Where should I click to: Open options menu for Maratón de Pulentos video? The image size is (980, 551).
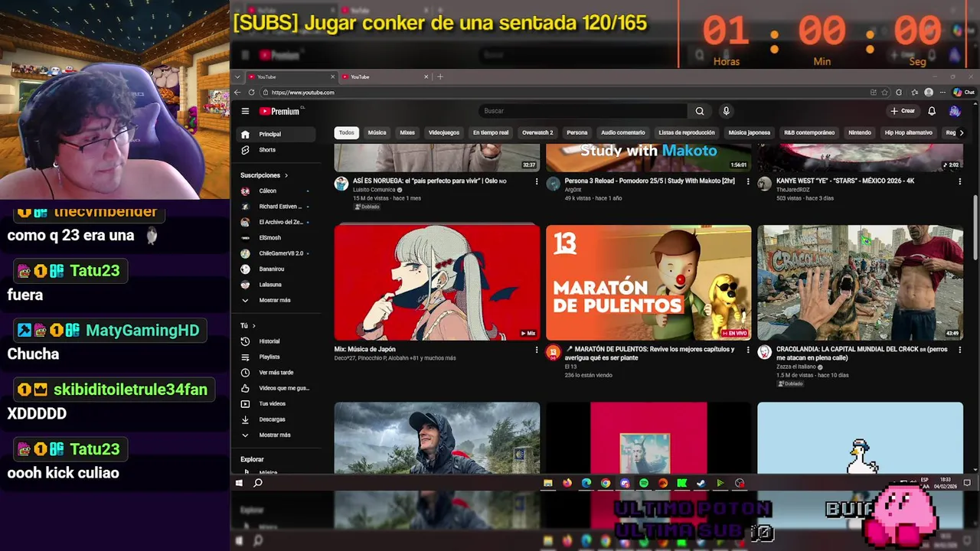point(748,350)
